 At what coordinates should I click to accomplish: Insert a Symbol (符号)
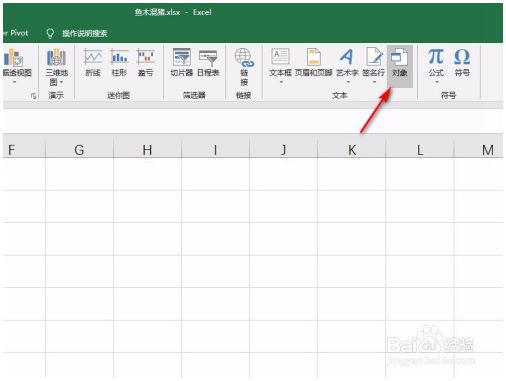coord(462,63)
